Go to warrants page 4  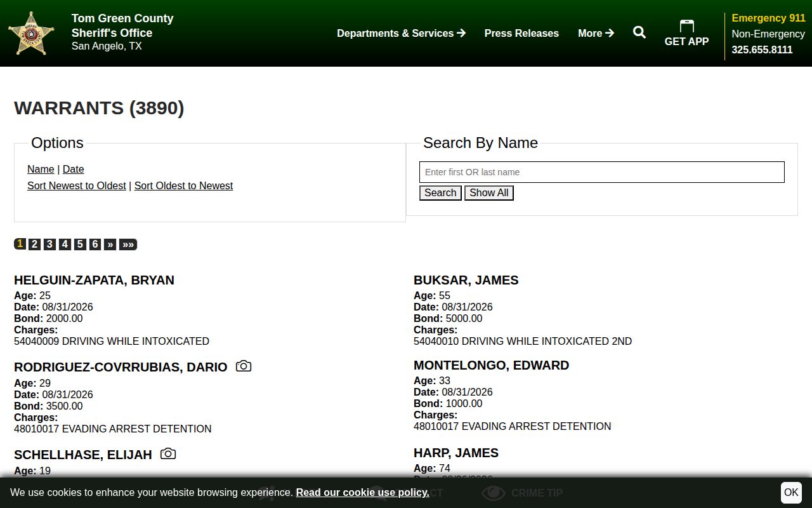point(65,244)
